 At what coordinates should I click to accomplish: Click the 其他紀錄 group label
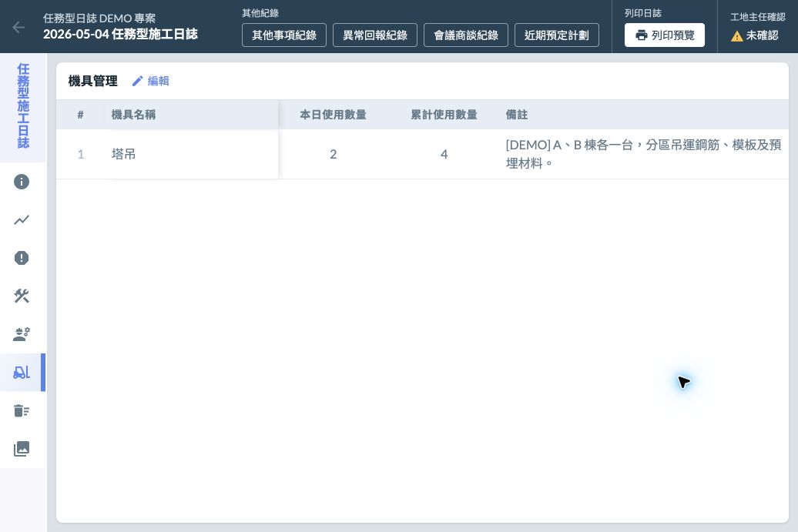coord(260,13)
